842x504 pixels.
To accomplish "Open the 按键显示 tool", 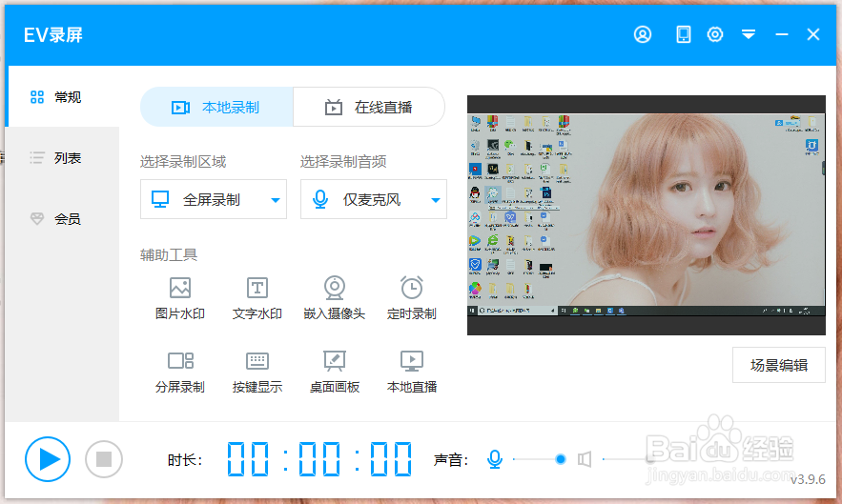I will click(x=257, y=372).
